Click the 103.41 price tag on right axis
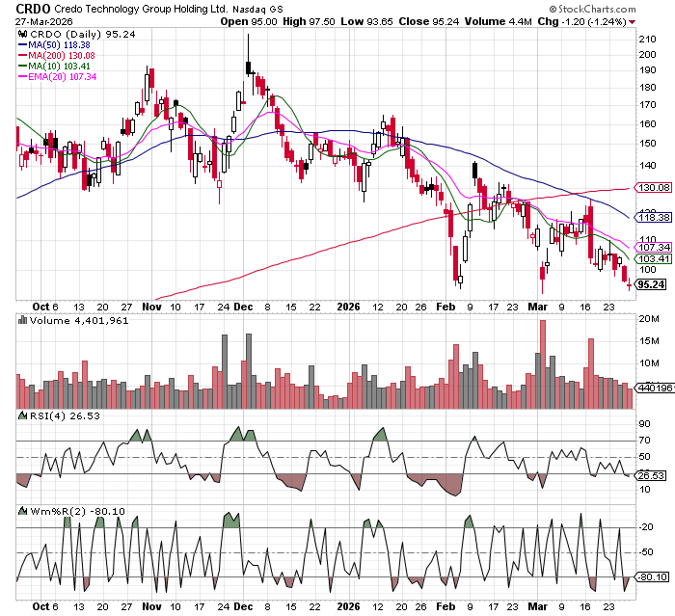Viewport: 675px width, 616px height. coord(654,258)
